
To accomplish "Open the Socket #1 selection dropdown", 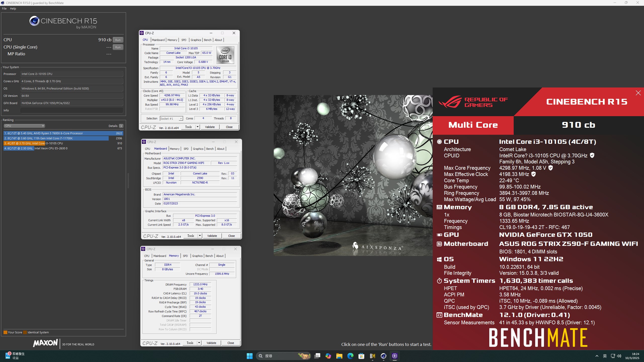I will click(171, 119).
